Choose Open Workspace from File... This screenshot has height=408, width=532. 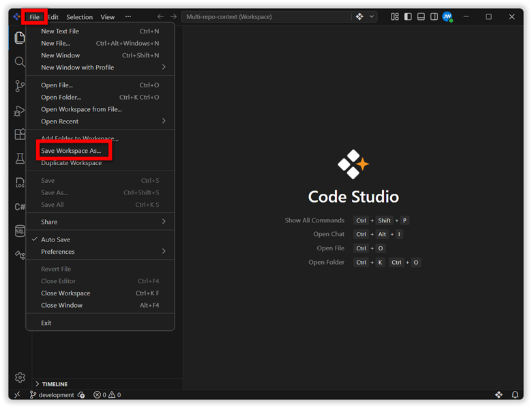[100, 109]
